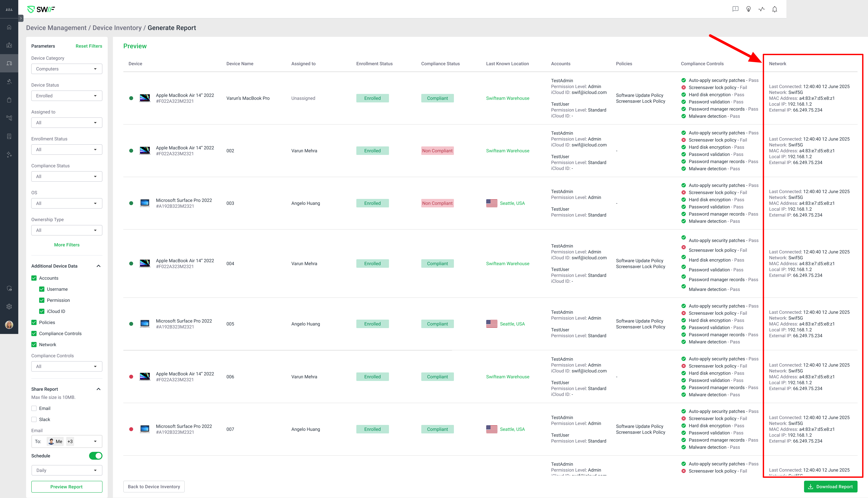This screenshot has height=498, width=868.
Task: Click Back to Device Inventory
Action: (x=154, y=487)
